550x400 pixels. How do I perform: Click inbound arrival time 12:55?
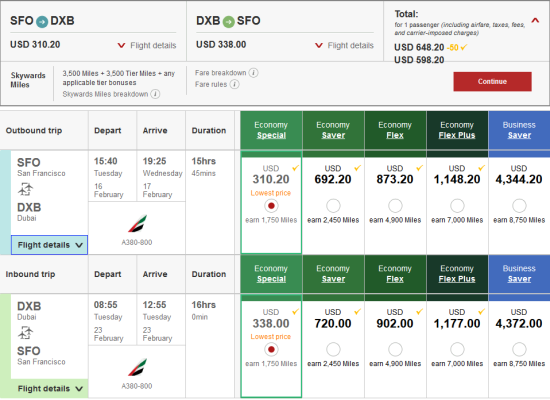tap(154, 305)
